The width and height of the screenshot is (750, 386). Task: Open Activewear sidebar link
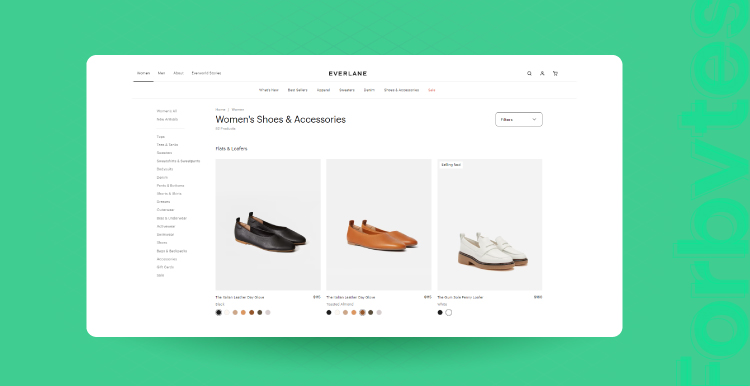[166, 226]
